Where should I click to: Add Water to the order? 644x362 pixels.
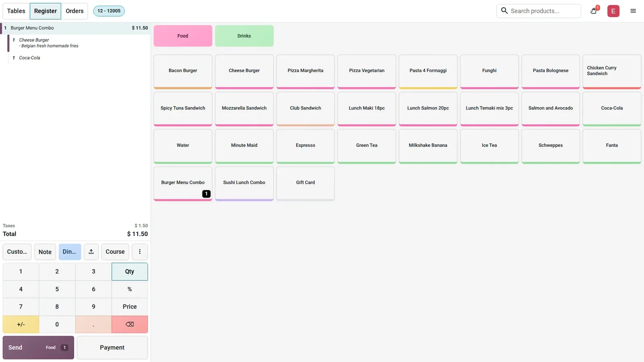[x=183, y=146]
